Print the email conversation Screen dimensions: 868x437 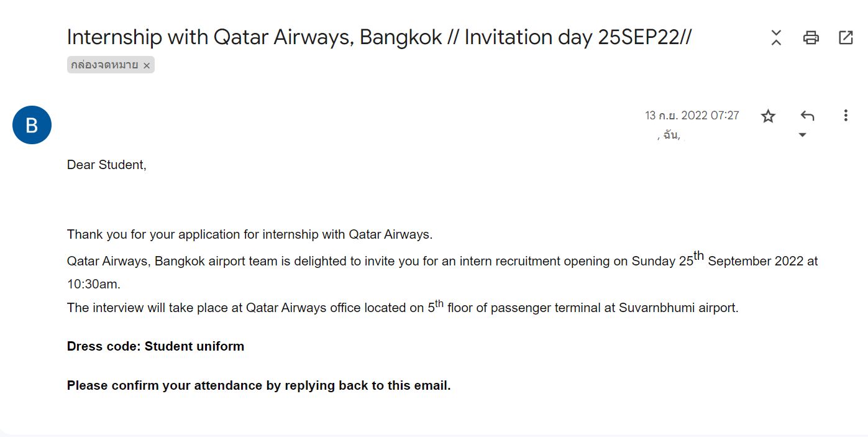click(x=811, y=37)
